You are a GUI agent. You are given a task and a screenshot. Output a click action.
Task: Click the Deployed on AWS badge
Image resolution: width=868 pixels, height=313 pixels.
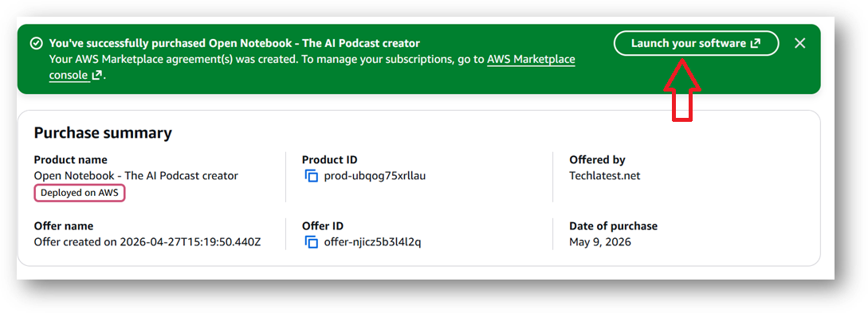[x=80, y=193]
